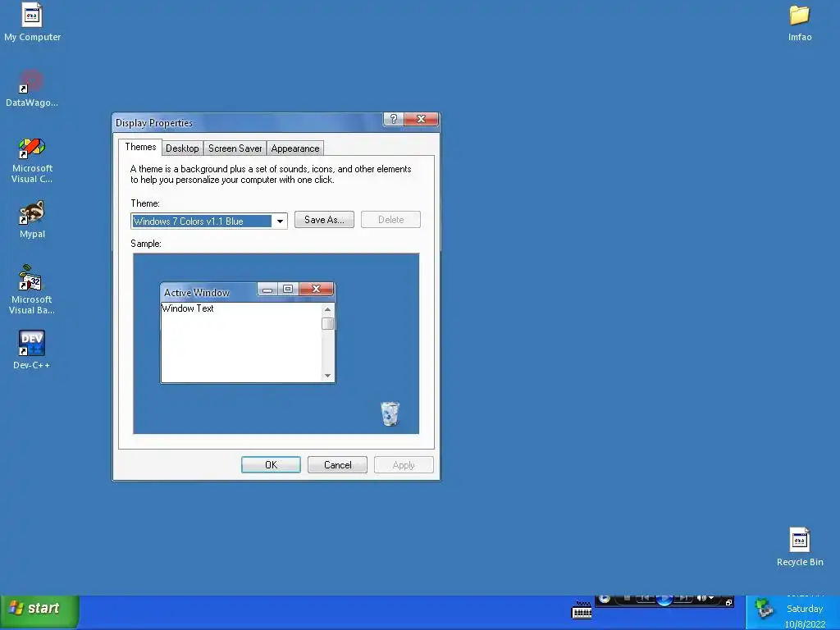Click the help question mark button
Image resolution: width=840 pixels, height=630 pixels.
[393, 119]
